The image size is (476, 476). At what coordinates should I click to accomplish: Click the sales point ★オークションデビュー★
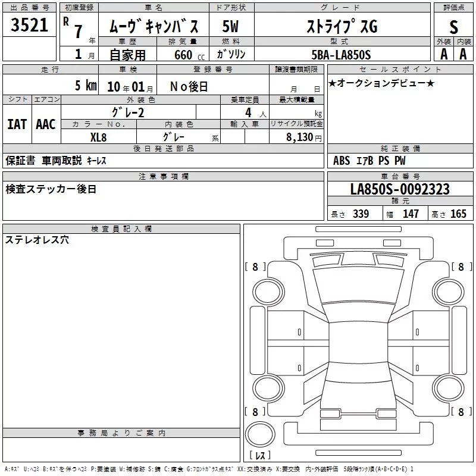[x=381, y=83]
